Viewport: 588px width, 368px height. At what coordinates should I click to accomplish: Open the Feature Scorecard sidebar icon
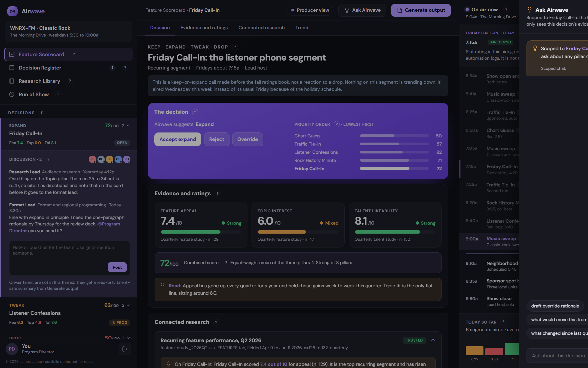tap(12, 54)
